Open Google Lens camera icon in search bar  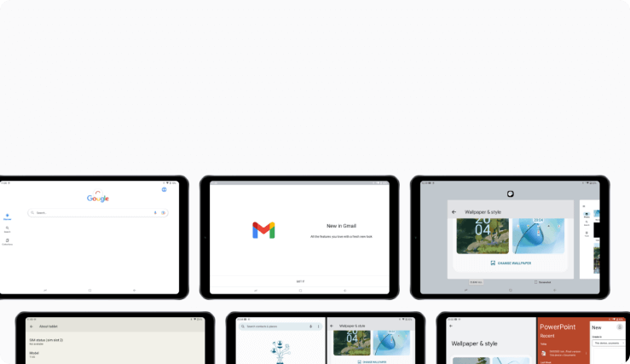(x=163, y=213)
